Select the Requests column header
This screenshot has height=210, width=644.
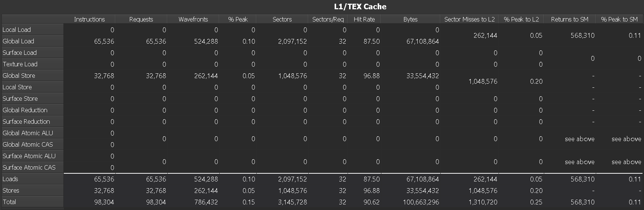tap(141, 19)
